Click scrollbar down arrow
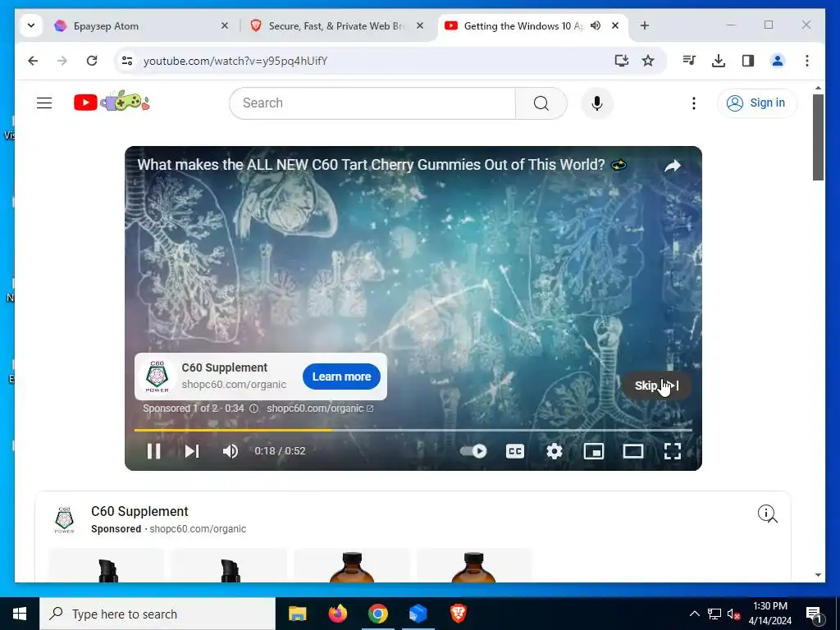Viewport: 840px width, 630px height. (818, 575)
